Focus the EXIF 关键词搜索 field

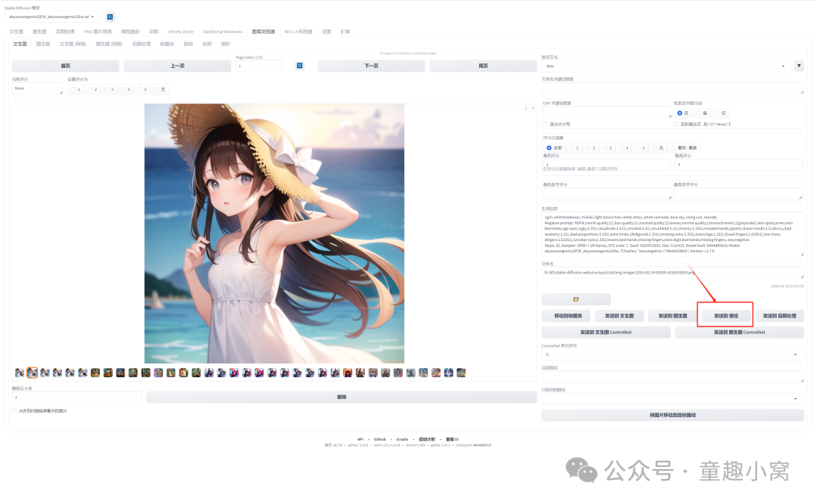[607, 113]
